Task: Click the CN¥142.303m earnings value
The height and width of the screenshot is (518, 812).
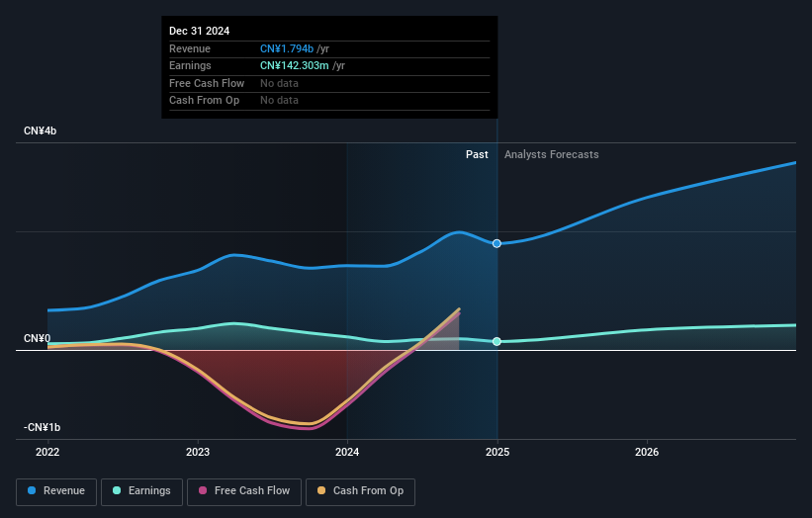Action: coord(294,65)
